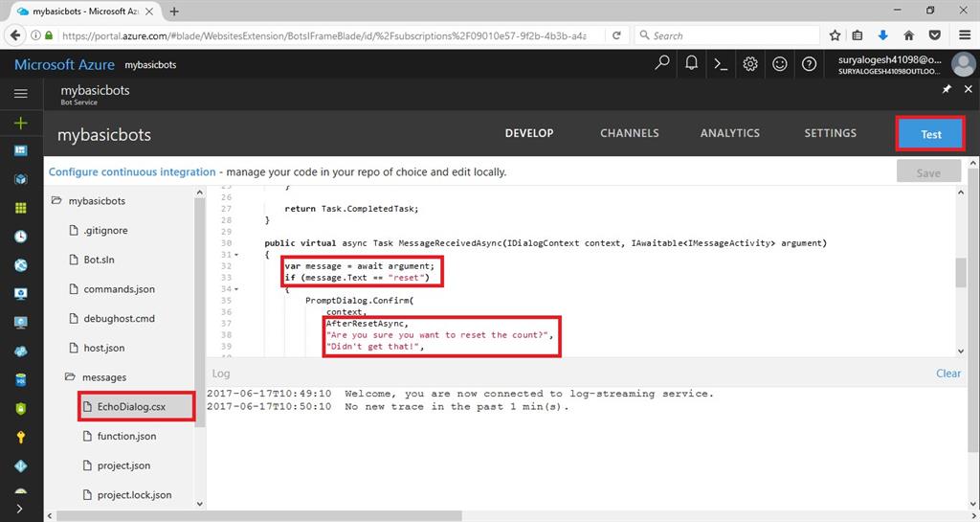
Task: Click Microsoft Azure logo text
Action: 64,64
